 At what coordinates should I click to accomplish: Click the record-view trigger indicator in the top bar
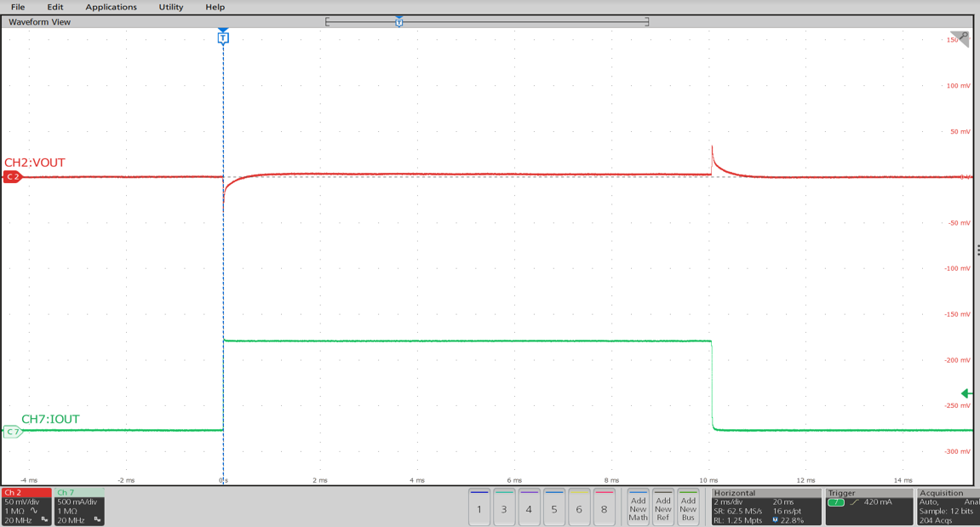coord(398,22)
